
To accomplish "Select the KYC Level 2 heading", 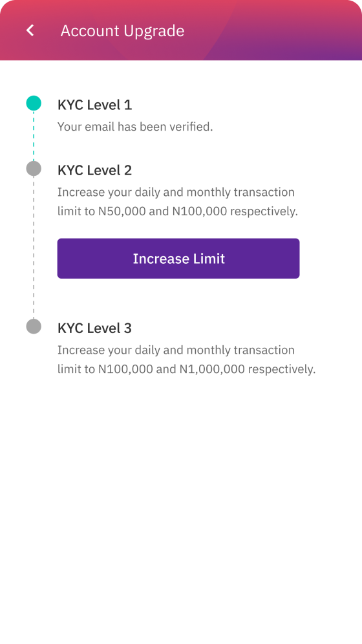I will tap(95, 170).
